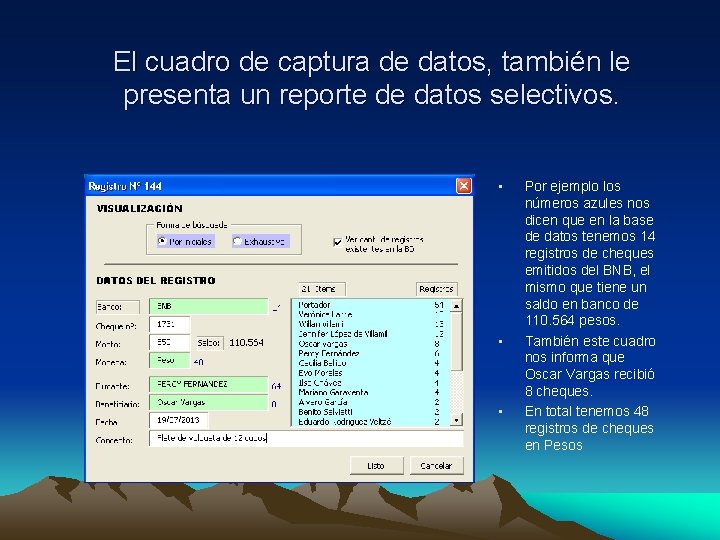The image size is (720, 540).
Task: Select 'Eduardo Rodríguez Veltzé' row in list
Action: (x=371, y=422)
